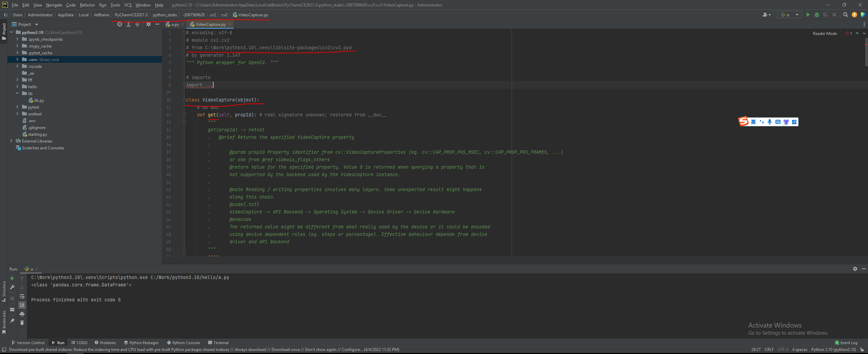The width and height of the screenshot is (868, 354).
Task: Click a.py path link in Run output
Action: 190,277
